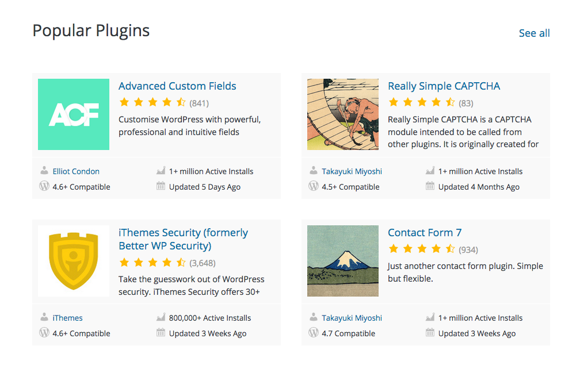
Task: Click the author icon beside Elliot Condon
Action: click(44, 171)
